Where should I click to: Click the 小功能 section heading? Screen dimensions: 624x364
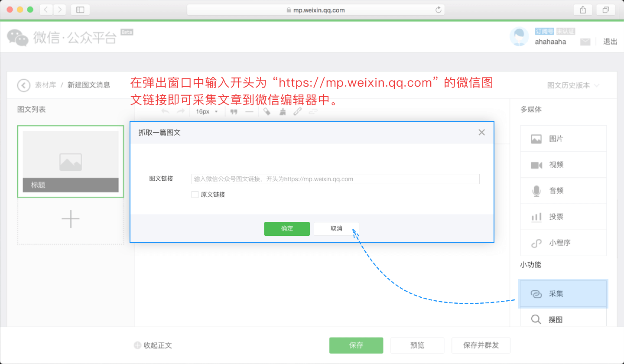click(x=531, y=264)
